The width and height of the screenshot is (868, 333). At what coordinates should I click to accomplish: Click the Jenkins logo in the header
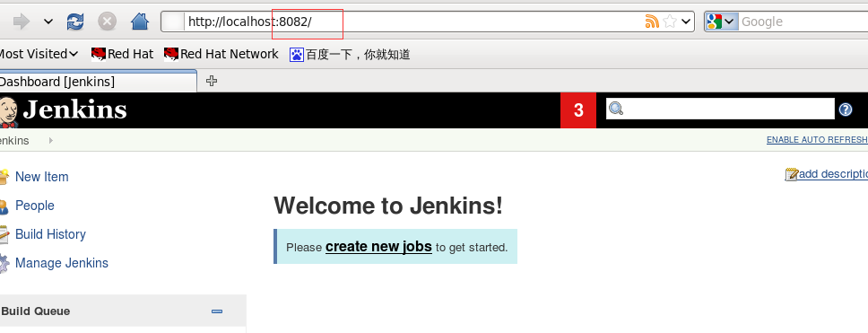[63, 110]
